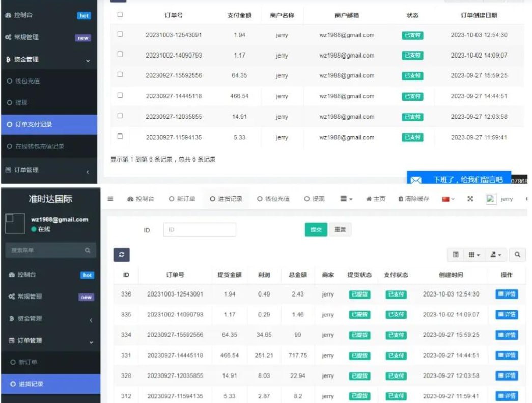Open the export data dropdown
This screenshot has height=403, width=532.
pyautogui.click(x=495, y=255)
